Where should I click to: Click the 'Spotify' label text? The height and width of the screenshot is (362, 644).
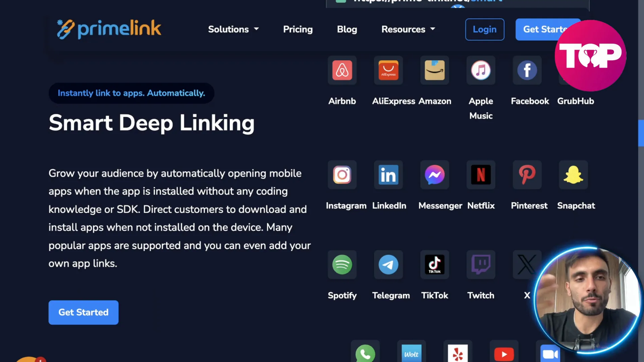(x=342, y=295)
